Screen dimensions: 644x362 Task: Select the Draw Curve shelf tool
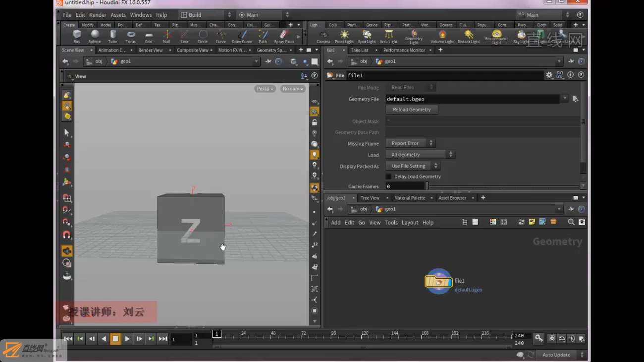point(242,36)
